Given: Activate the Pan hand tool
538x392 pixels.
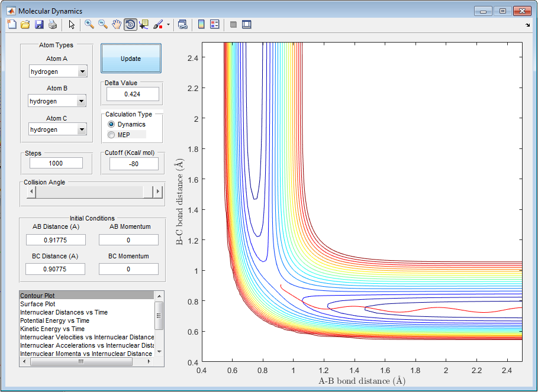Looking at the screenshot, I should tap(117, 24).
